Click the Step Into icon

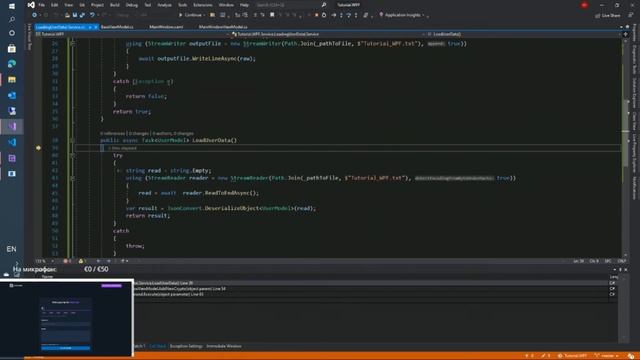[x=341, y=15]
